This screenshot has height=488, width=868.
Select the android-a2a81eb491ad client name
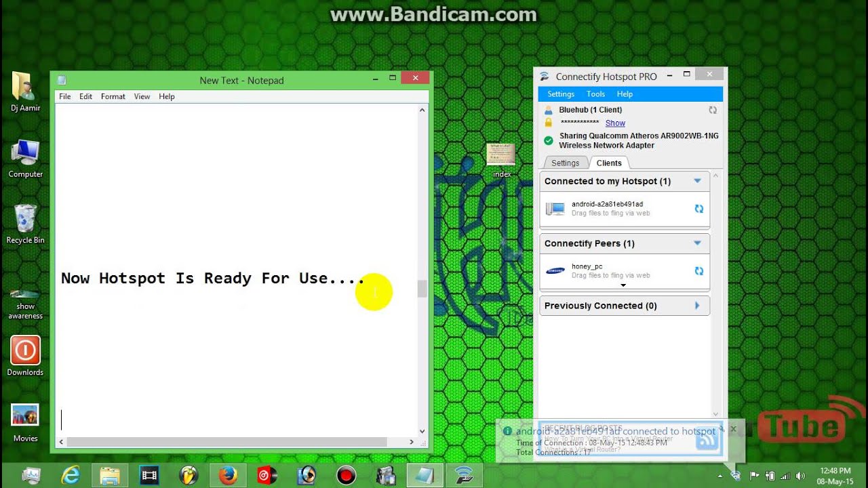click(x=607, y=204)
